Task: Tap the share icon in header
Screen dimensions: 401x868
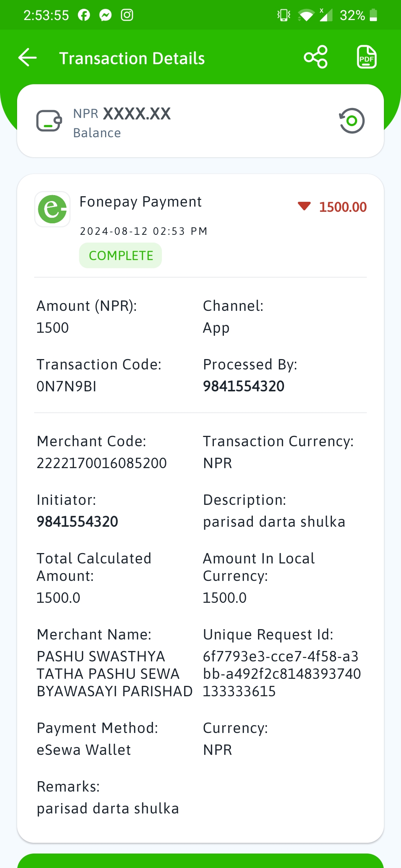Action: [x=316, y=57]
